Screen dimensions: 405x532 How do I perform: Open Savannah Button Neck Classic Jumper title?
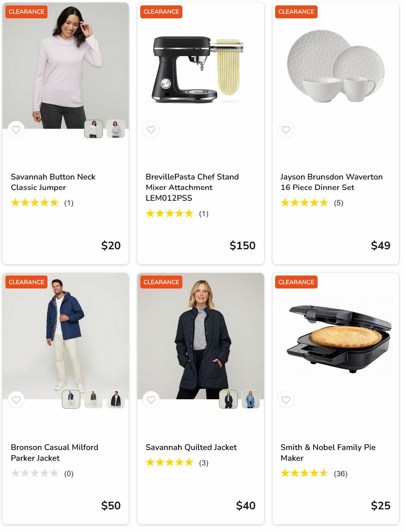pyautogui.click(x=53, y=182)
